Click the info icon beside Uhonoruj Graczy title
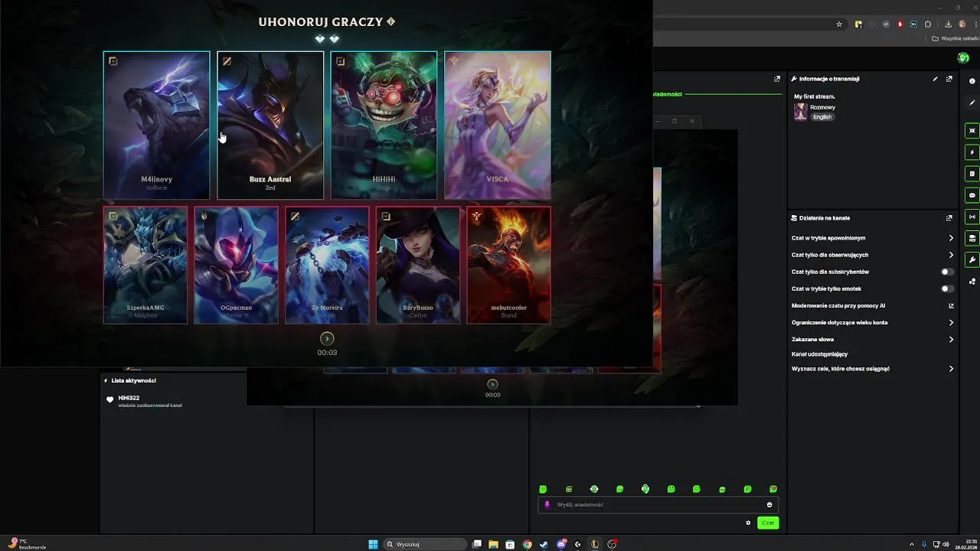 tap(391, 21)
